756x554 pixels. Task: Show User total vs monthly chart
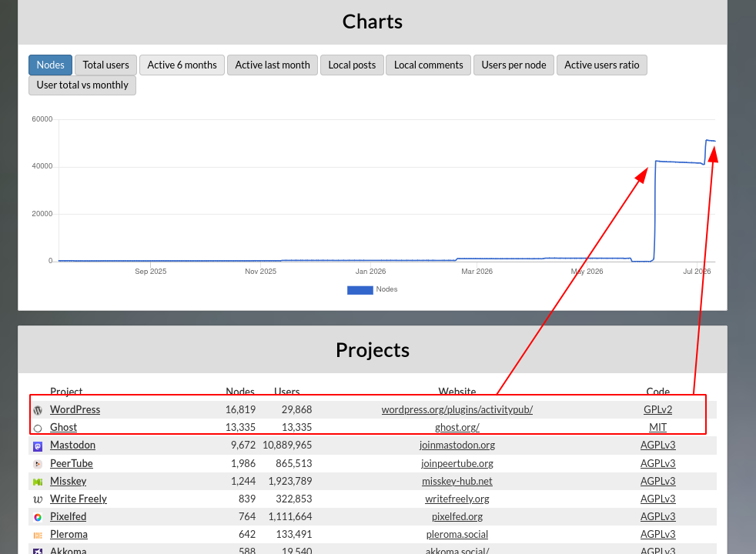coord(82,85)
